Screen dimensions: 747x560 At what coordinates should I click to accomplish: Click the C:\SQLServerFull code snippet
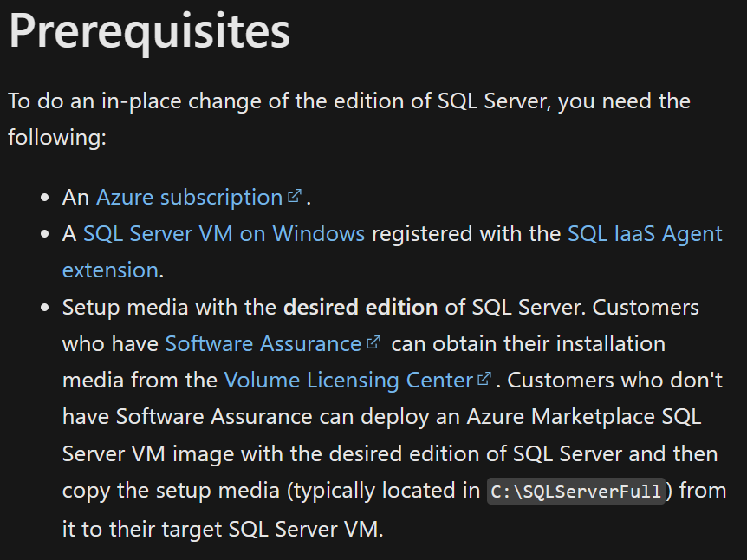pos(575,491)
